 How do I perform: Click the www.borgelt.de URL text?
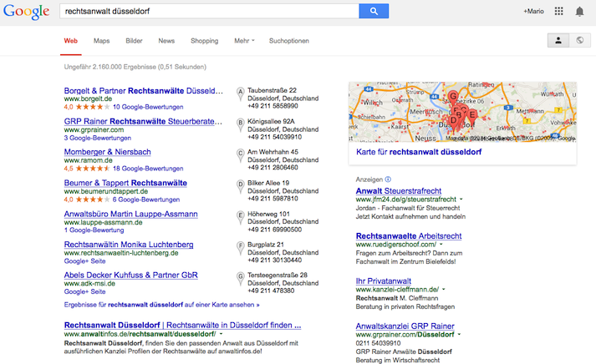pyautogui.click(x=88, y=99)
